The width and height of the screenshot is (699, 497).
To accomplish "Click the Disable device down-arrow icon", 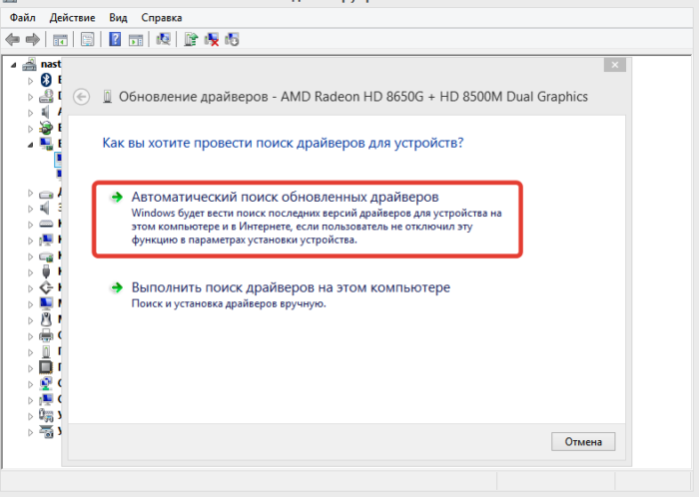I will (x=232, y=40).
